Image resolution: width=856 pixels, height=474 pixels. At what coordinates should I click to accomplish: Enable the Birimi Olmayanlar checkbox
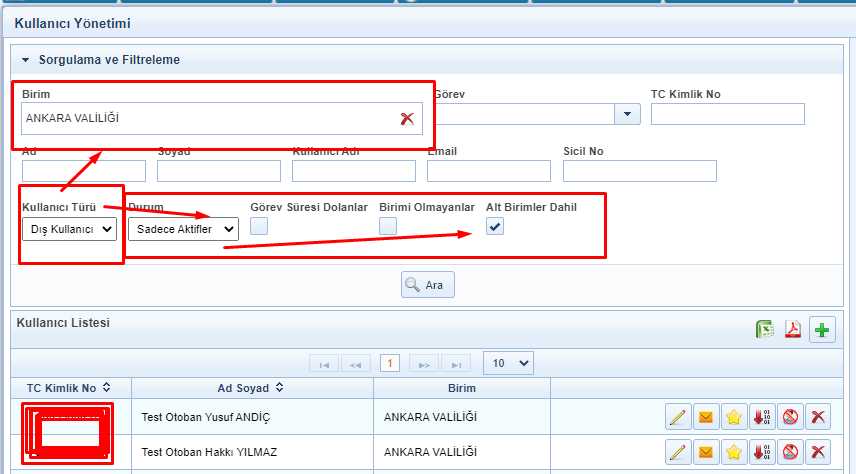(x=388, y=226)
